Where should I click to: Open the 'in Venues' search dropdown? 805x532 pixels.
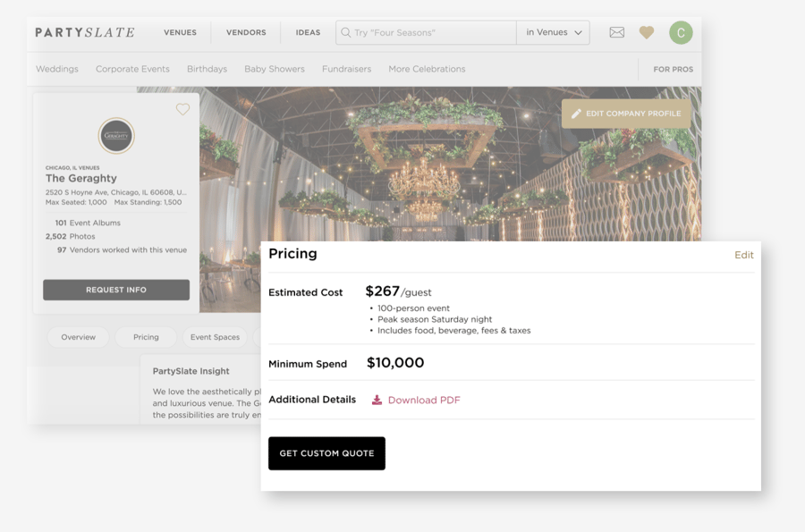click(x=553, y=32)
